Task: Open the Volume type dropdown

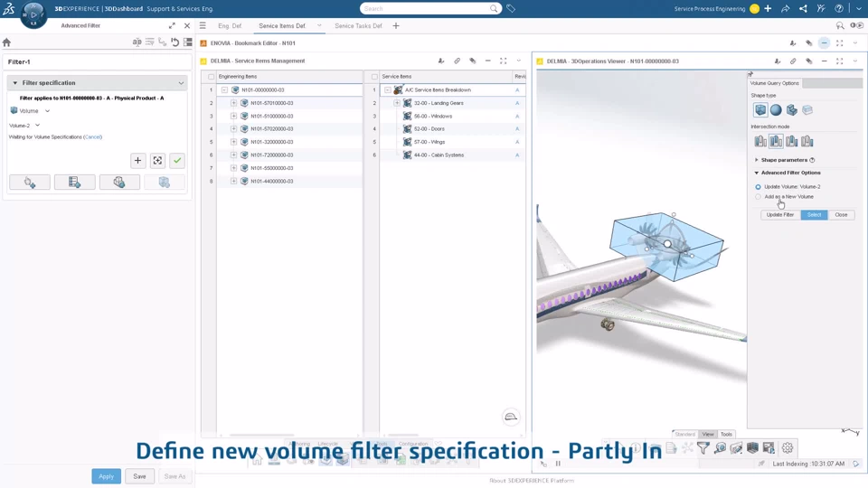Action: 48,110
